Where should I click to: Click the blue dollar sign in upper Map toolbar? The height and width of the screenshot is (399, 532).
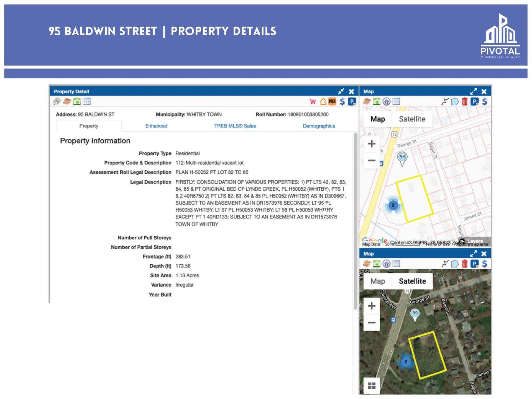tap(485, 102)
